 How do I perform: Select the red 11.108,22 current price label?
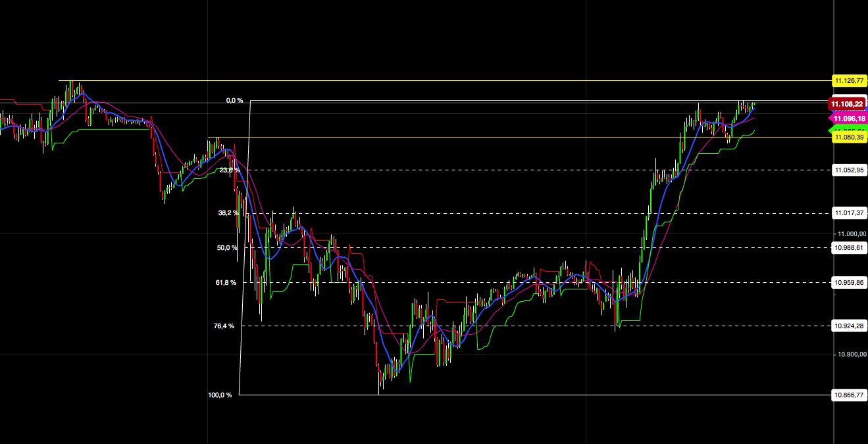click(848, 103)
